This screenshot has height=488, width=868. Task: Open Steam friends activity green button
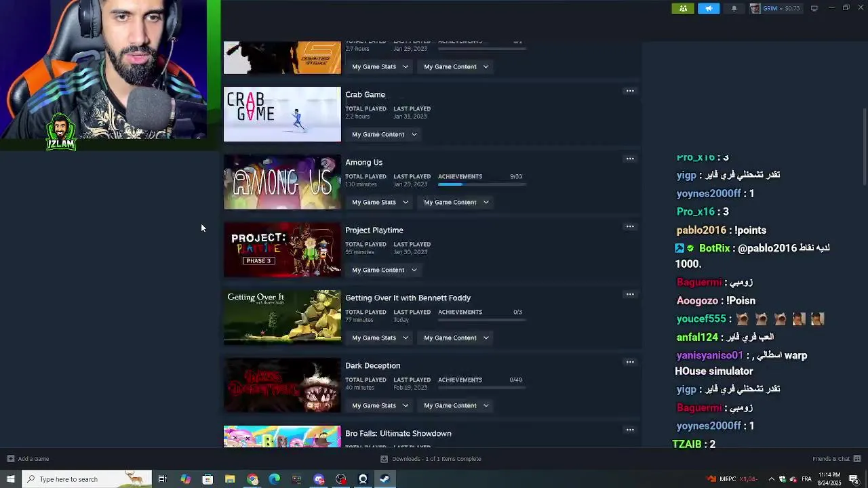[x=683, y=8]
